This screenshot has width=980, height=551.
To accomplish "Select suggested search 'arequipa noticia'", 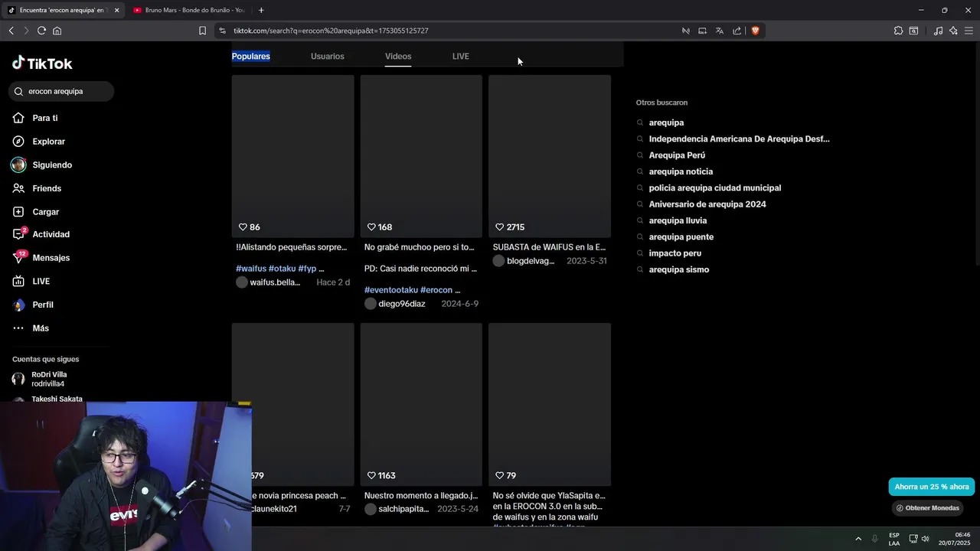I will tap(681, 171).
